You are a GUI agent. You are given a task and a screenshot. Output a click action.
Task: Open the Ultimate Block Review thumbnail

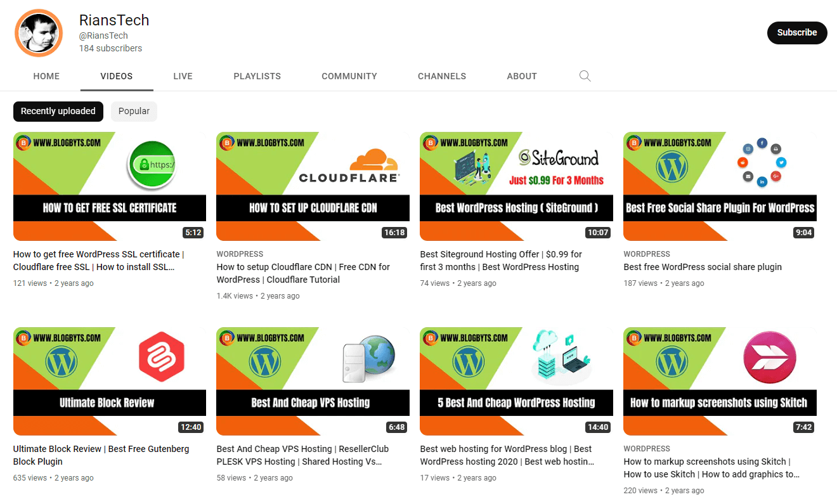pos(110,381)
